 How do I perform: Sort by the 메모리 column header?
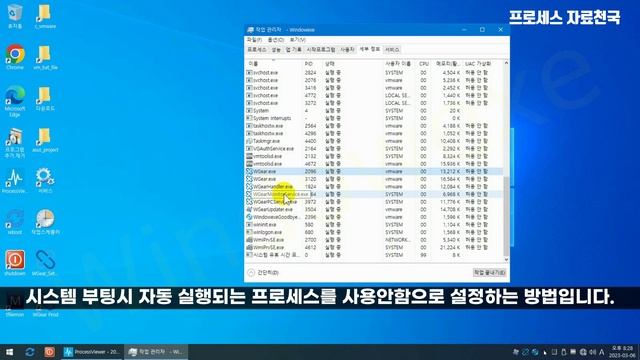447,64
